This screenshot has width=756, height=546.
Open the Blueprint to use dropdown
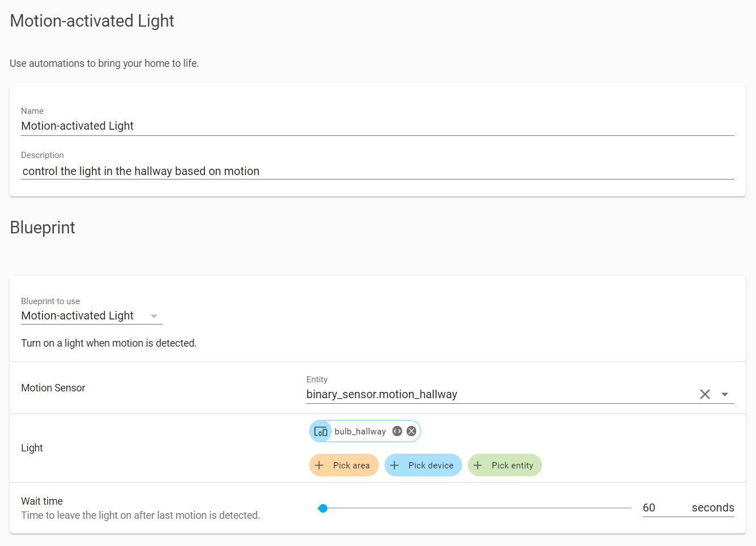pyautogui.click(x=153, y=316)
